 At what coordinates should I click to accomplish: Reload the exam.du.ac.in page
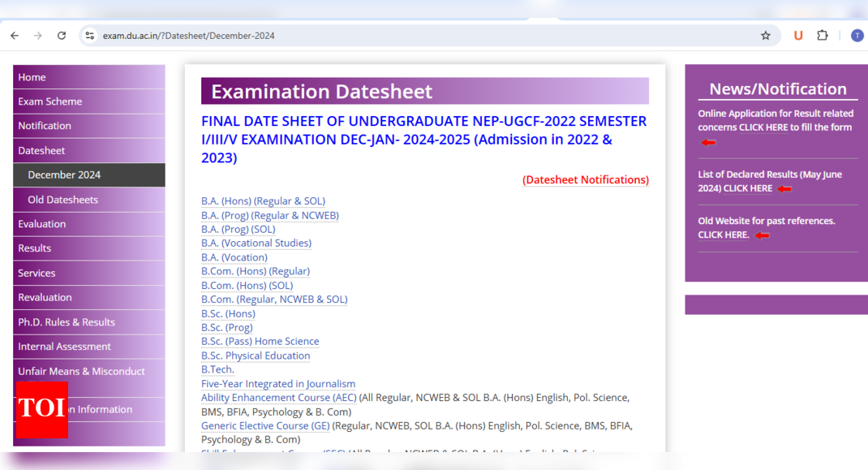point(62,36)
